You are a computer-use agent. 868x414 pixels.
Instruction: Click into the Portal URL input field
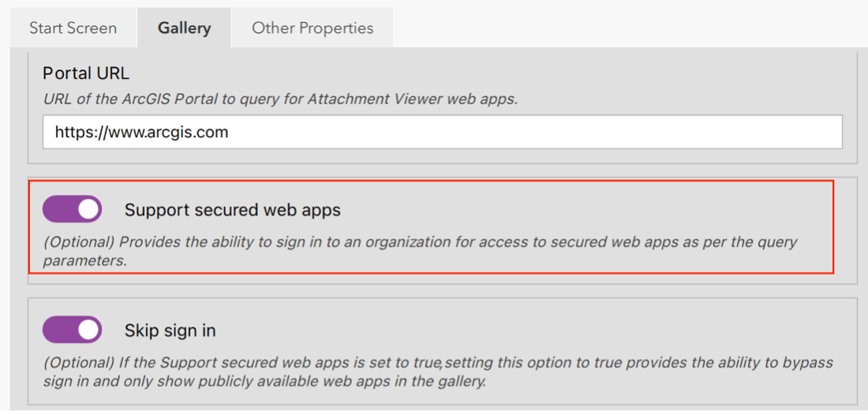tap(442, 132)
